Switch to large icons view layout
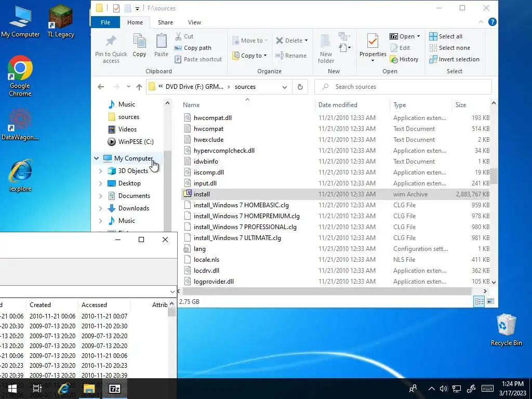The height and width of the screenshot is (399, 532). 490,301
